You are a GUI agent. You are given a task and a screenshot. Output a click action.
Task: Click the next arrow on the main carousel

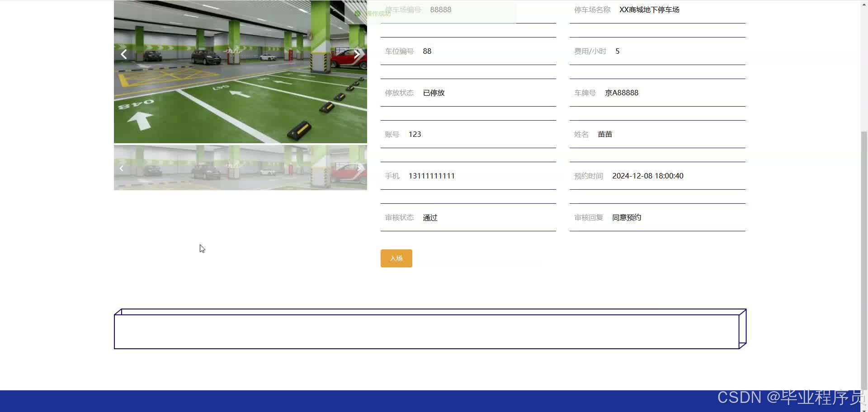[x=358, y=54]
